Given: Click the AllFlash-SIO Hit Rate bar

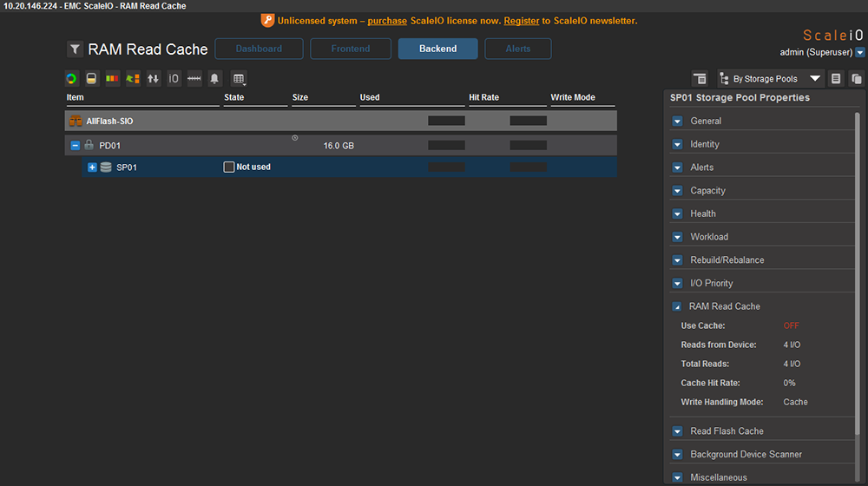Looking at the screenshot, I should [528, 121].
